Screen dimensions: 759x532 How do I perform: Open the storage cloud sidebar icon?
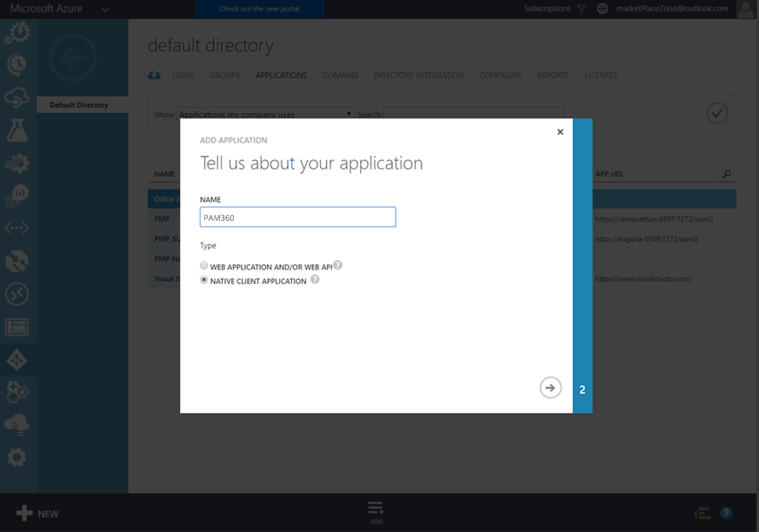[17, 424]
